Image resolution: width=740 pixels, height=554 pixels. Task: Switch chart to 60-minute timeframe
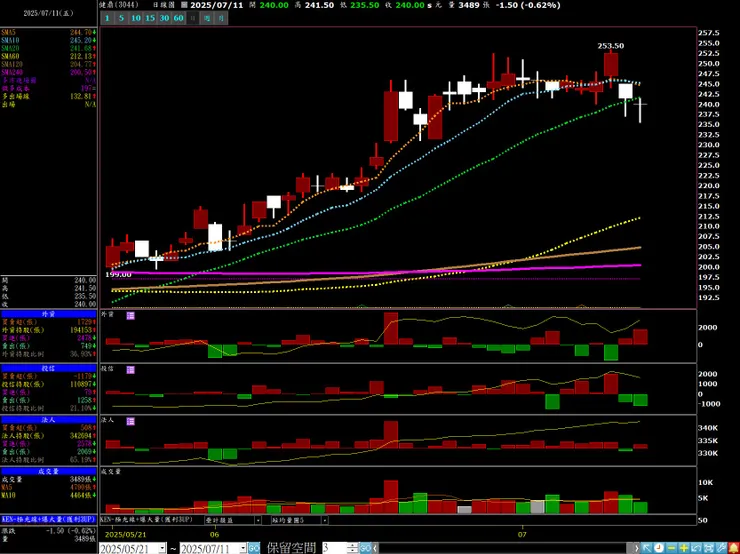(x=178, y=18)
